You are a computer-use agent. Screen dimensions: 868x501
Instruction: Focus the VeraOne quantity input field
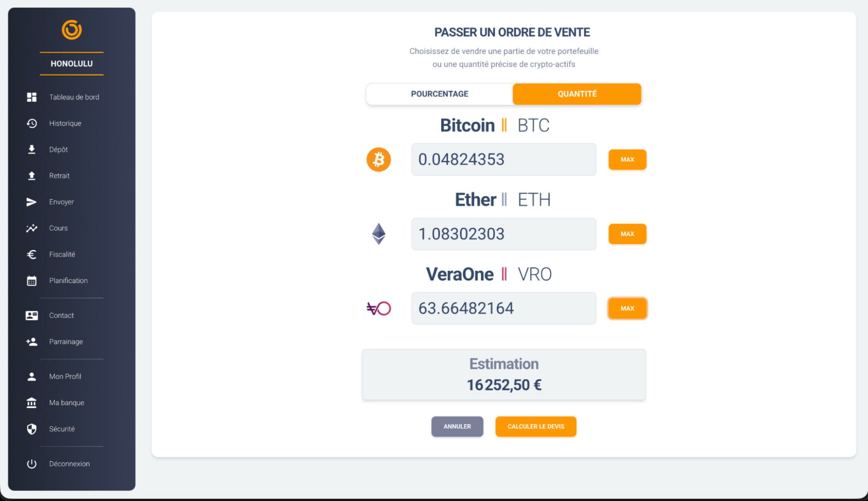pyautogui.click(x=503, y=308)
